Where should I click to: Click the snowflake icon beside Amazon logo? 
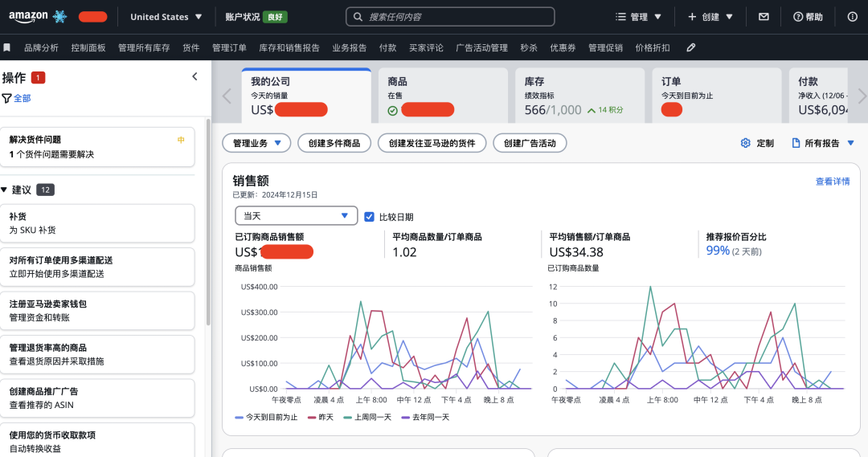coord(59,17)
